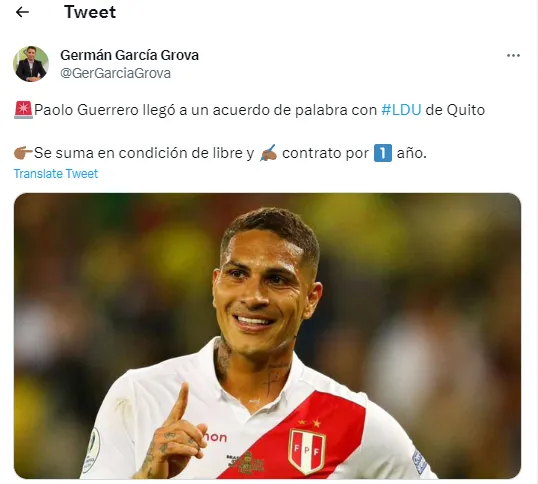The height and width of the screenshot is (484, 538).
Task: Click the writing hand emoji before contrato
Action: (x=268, y=153)
